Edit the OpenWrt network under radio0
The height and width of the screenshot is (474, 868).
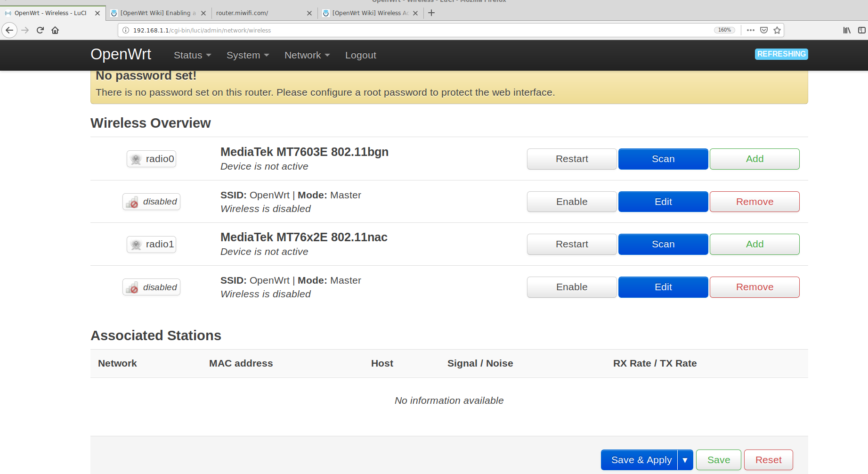[663, 202]
